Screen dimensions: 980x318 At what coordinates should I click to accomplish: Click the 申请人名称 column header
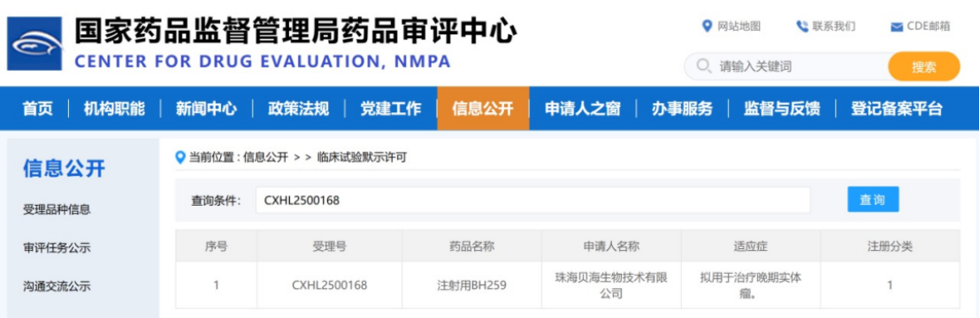click(x=611, y=246)
